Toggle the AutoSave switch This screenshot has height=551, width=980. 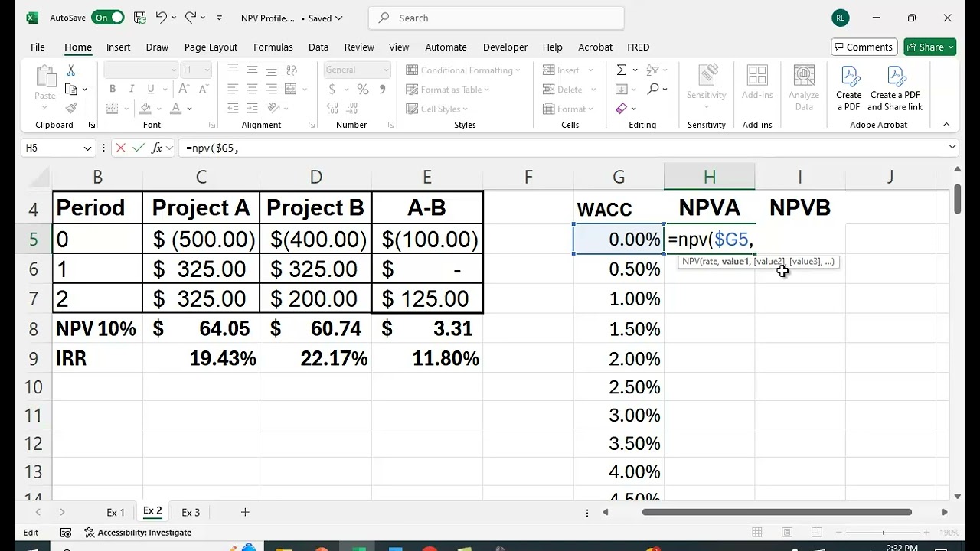pyautogui.click(x=108, y=18)
